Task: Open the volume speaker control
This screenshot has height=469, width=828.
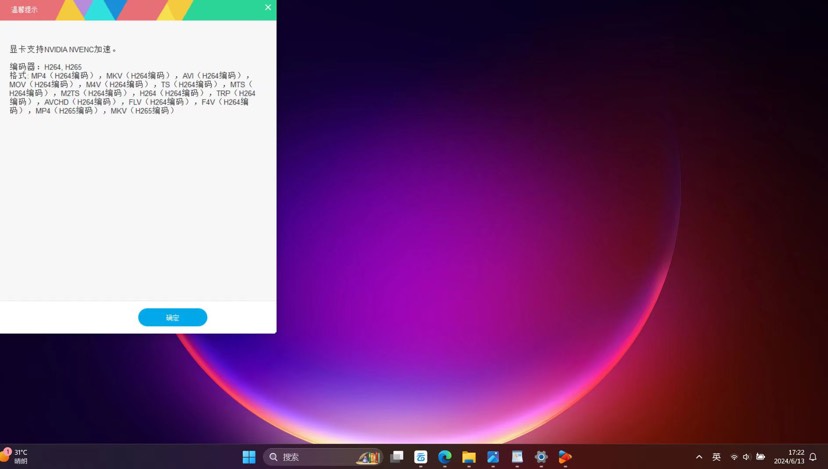Action: 746,457
